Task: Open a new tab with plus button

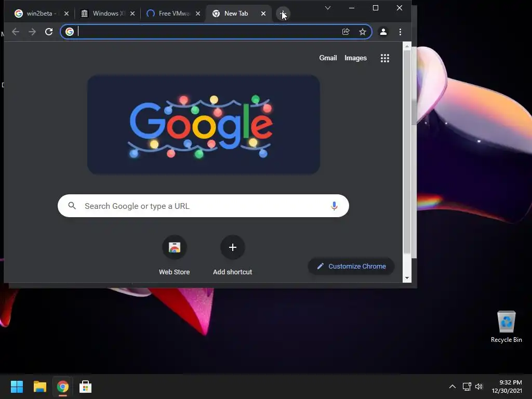Action: 283,14
